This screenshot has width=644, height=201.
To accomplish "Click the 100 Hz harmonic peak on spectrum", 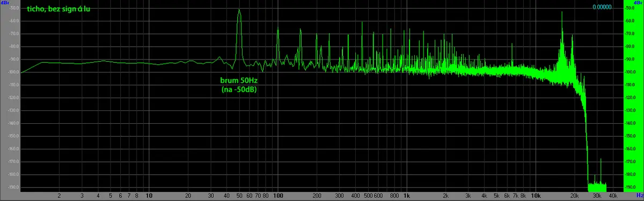I will (x=278, y=29).
